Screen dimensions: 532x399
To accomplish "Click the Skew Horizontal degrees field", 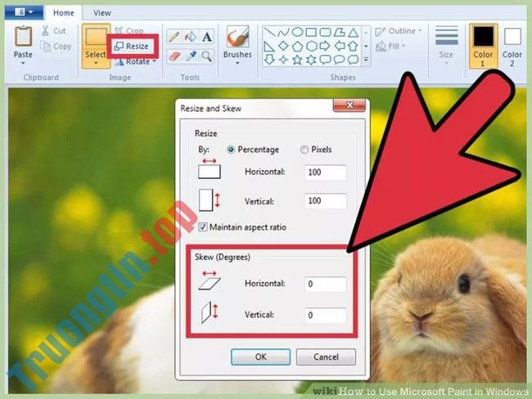I will tap(326, 284).
